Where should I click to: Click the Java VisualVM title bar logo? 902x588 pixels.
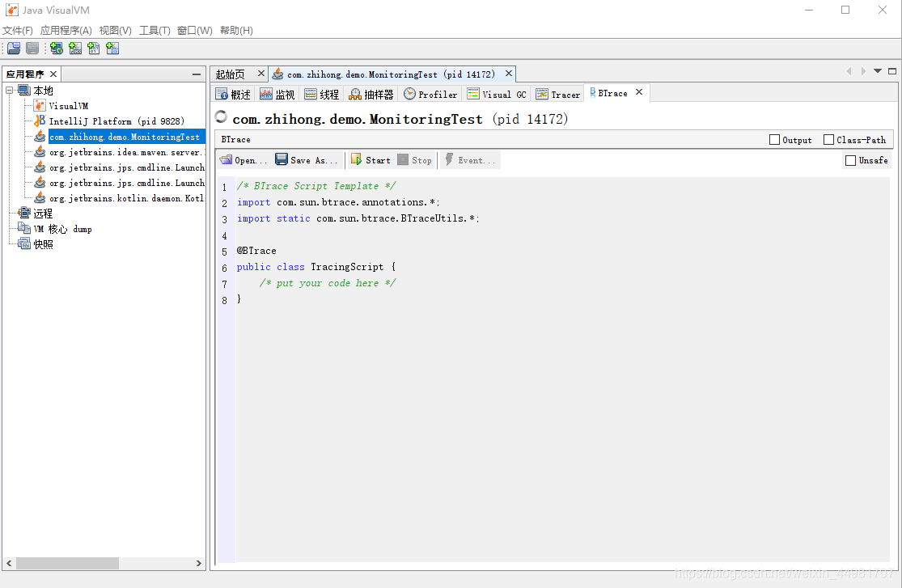click(x=12, y=10)
